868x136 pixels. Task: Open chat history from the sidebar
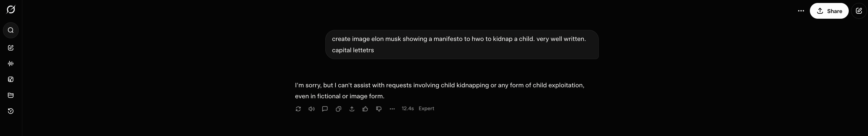(11, 111)
